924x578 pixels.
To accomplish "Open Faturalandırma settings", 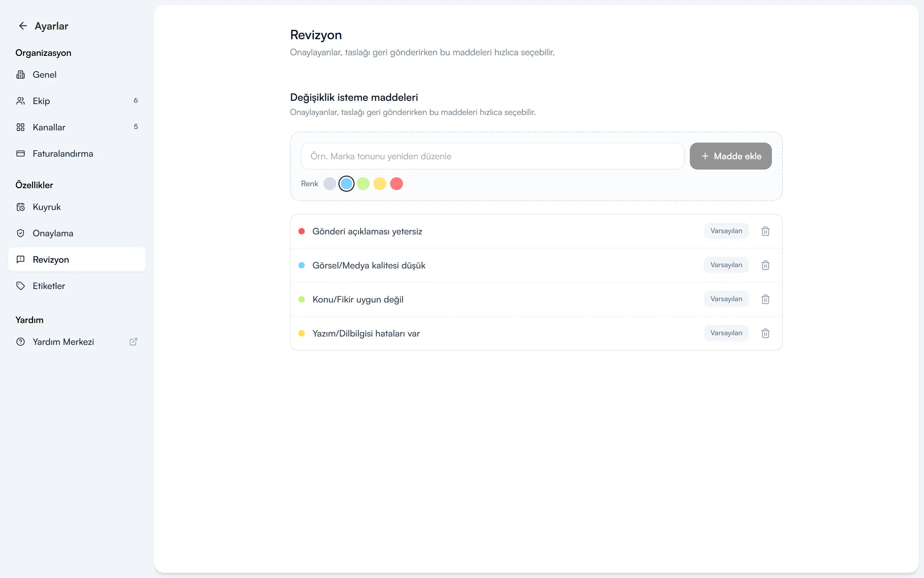I will tap(77, 154).
